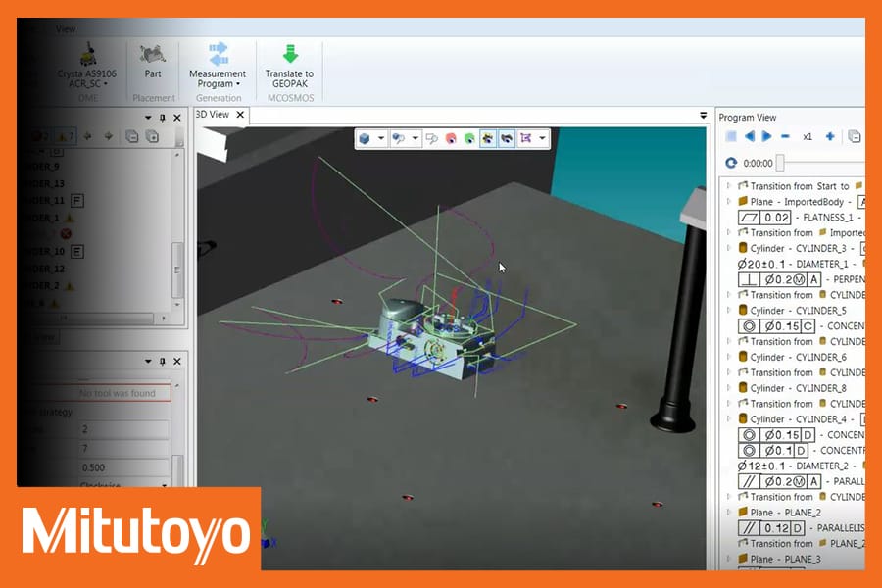This screenshot has width=882, height=588.
Task: Decrease playback speed with the minus icon
Action: coord(785,137)
